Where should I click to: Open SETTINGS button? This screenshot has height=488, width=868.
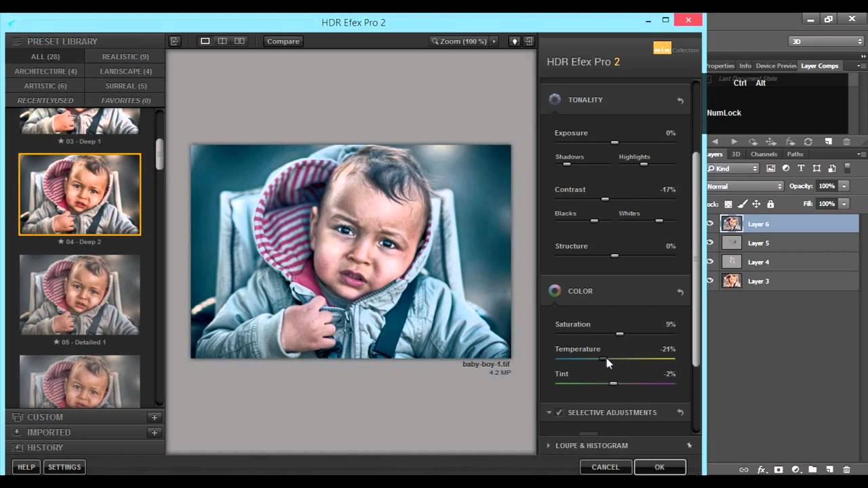point(64,467)
